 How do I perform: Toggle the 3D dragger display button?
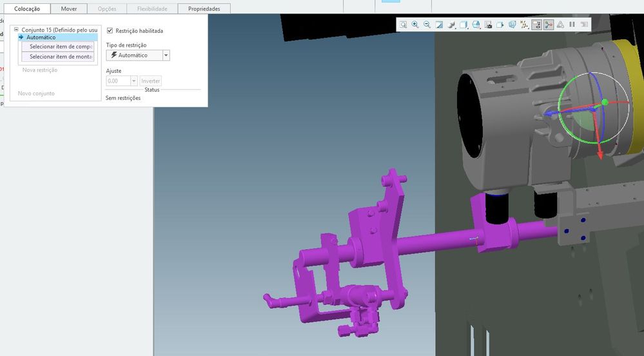coord(549,25)
